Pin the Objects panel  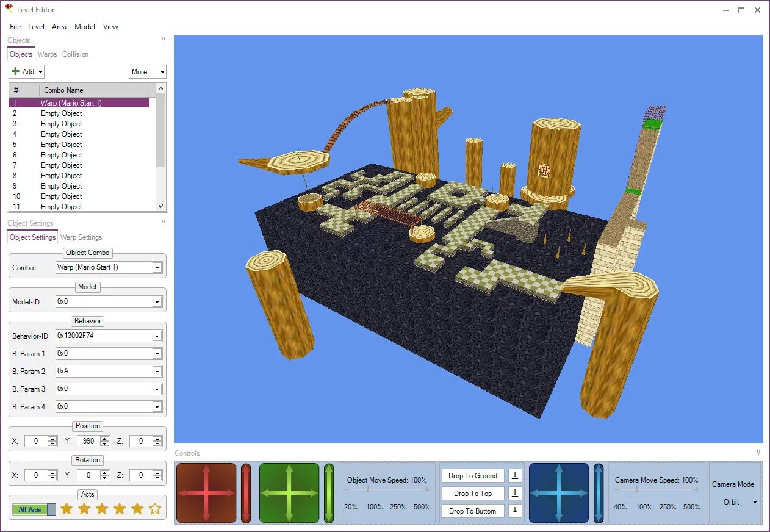pyautogui.click(x=164, y=40)
